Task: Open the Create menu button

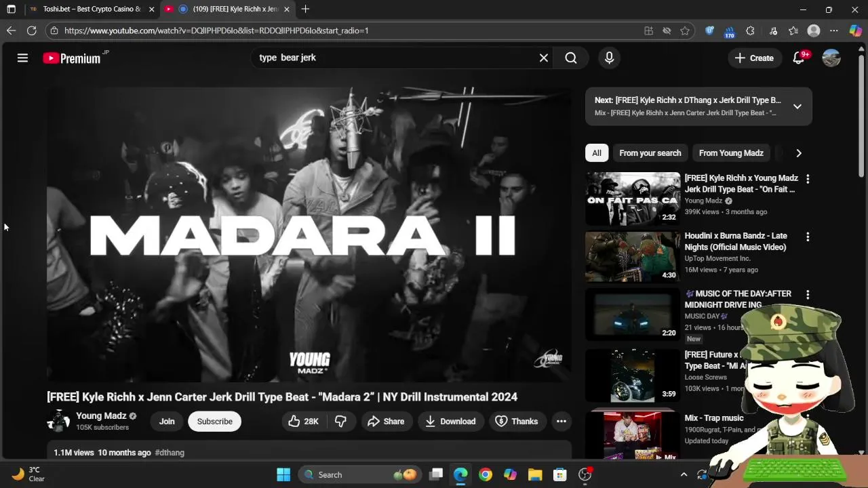Action: coord(753,58)
